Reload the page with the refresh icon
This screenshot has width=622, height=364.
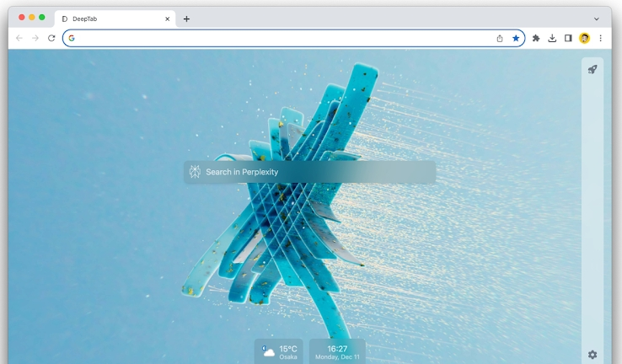51,38
